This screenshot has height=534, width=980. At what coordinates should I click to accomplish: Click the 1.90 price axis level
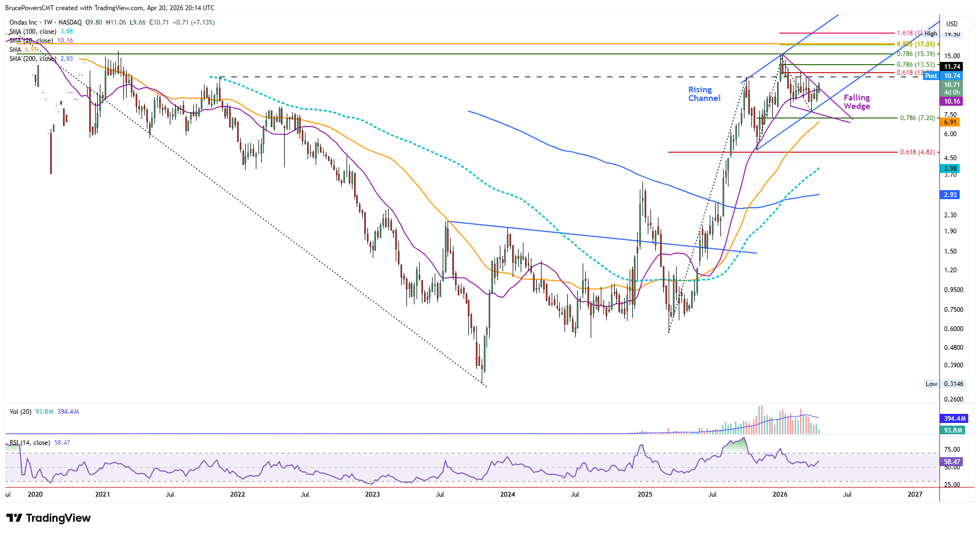(x=950, y=231)
